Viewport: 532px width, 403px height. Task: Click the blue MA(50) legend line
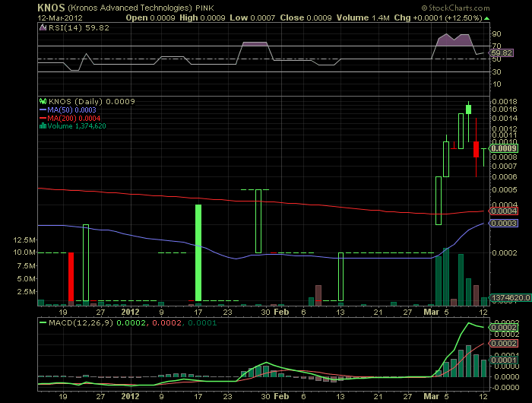tap(43, 109)
